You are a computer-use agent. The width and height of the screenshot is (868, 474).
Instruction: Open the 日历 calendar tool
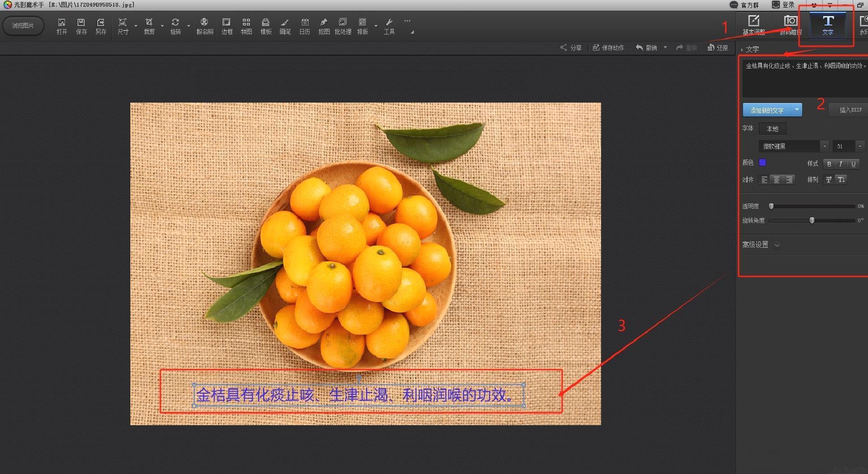point(305,26)
